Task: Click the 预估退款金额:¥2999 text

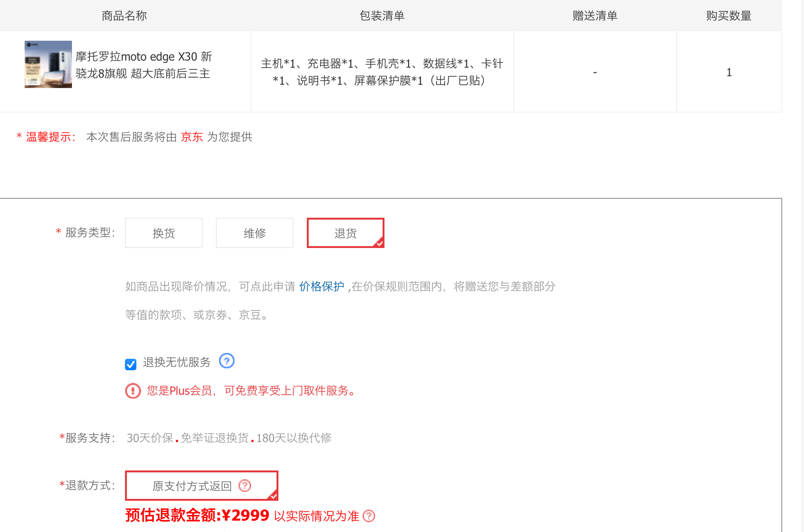Action: click(x=197, y=515)
